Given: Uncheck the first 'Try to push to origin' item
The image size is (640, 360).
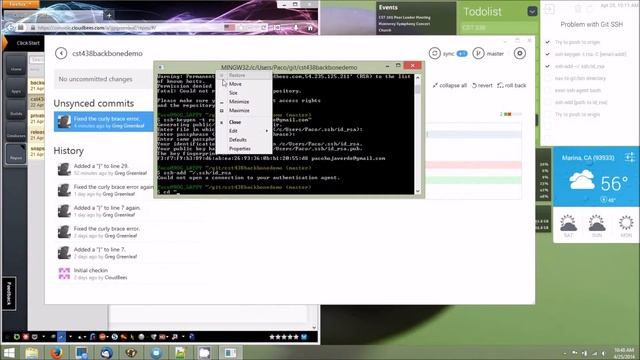Looking at the screenshot, I should [x=548, y=42].
